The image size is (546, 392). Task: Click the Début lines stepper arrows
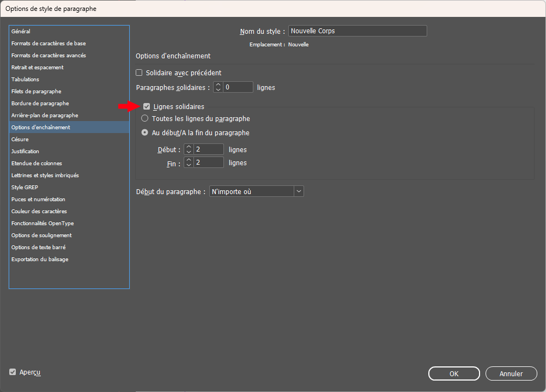tap(189, 149)
